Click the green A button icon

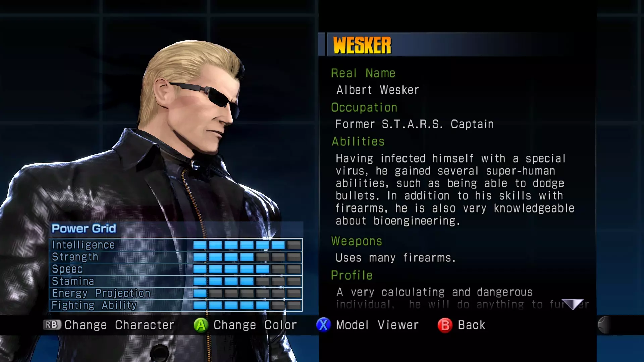click(x=201, y=325)
